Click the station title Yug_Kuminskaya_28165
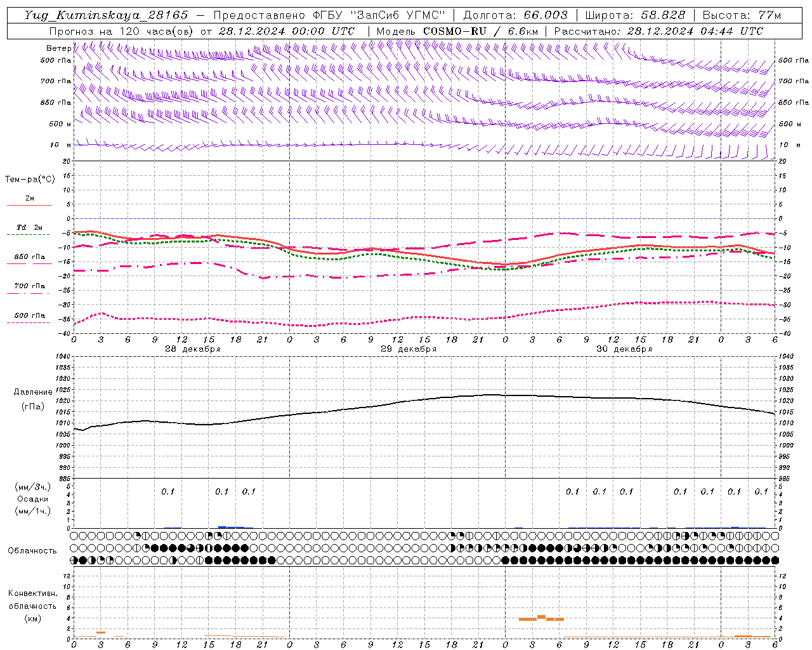 point(106,15)
